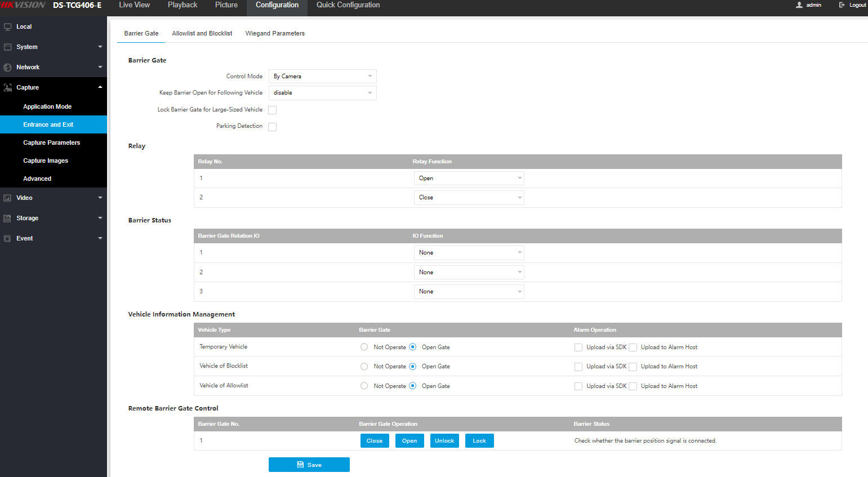Check Upload via SDK for Temporary Vehicle
This screenshot has width=868, height=477.
[578, 347]
